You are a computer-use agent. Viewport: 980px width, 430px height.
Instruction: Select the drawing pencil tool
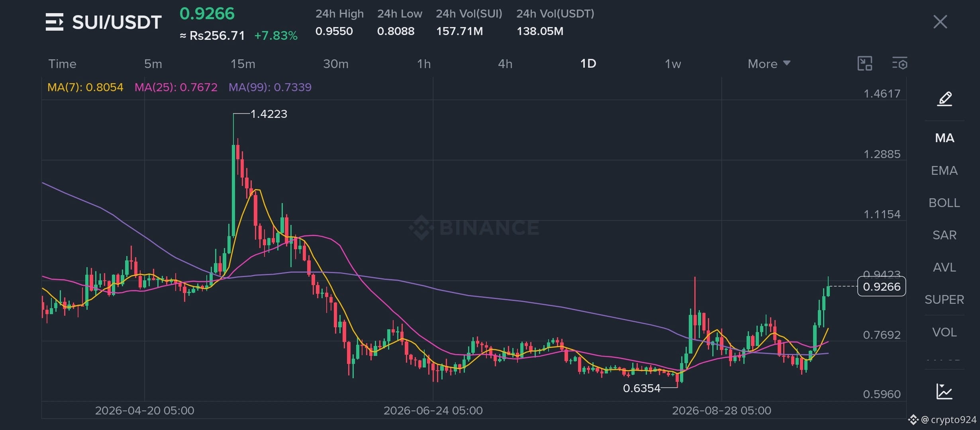coord(944,98)
